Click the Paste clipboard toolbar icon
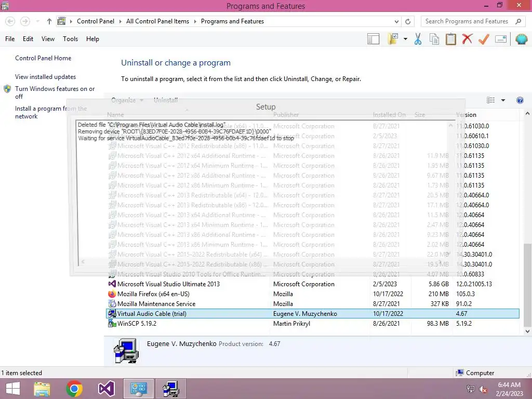532x399 pixels. coord(450,39)
